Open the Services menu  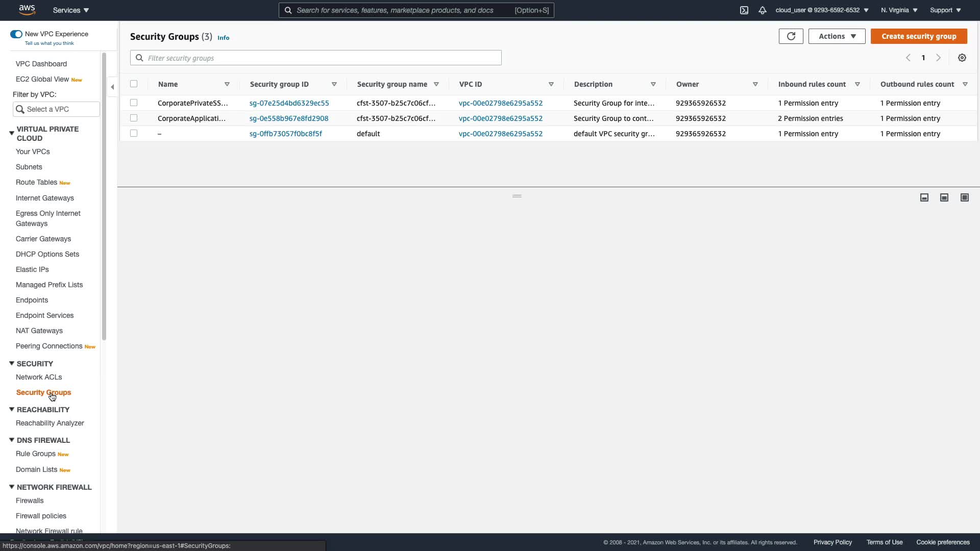[x=71, y=10]
